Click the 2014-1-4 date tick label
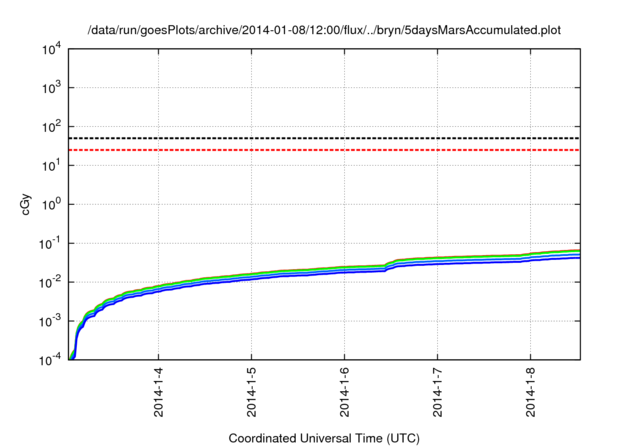 click(158, 392)
